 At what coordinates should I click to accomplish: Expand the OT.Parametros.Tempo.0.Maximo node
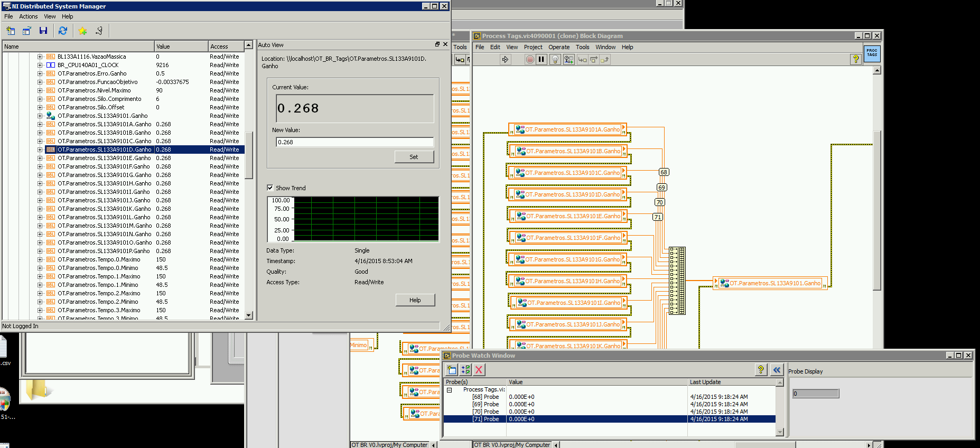pyautogui.click(x=40, y=259)
